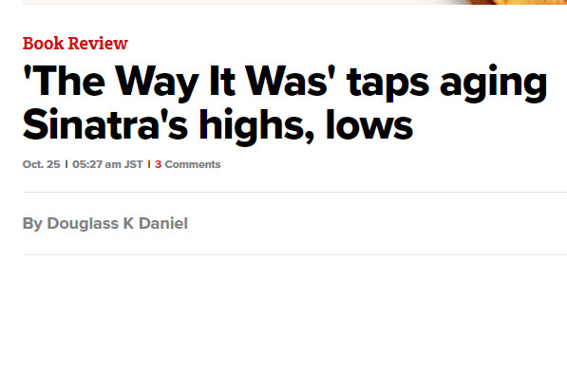Click "'The Way It Was'" title in headline
The width and height of the screenshot is (567, 392).
180,82
